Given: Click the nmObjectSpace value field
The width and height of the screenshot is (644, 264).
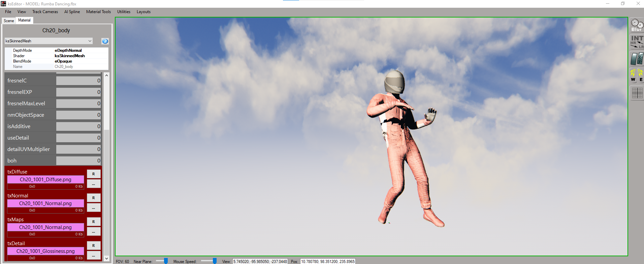Looking at the screenshot, I should tap(78, 115).
